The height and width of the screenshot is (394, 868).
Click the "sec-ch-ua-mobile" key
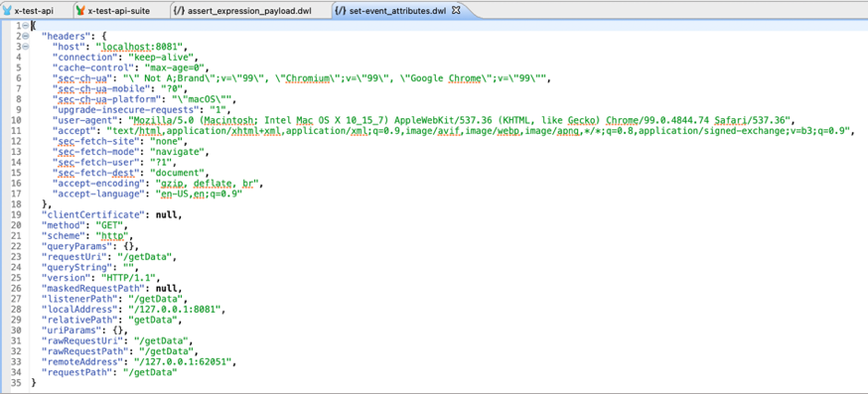(x=100, y=88)
